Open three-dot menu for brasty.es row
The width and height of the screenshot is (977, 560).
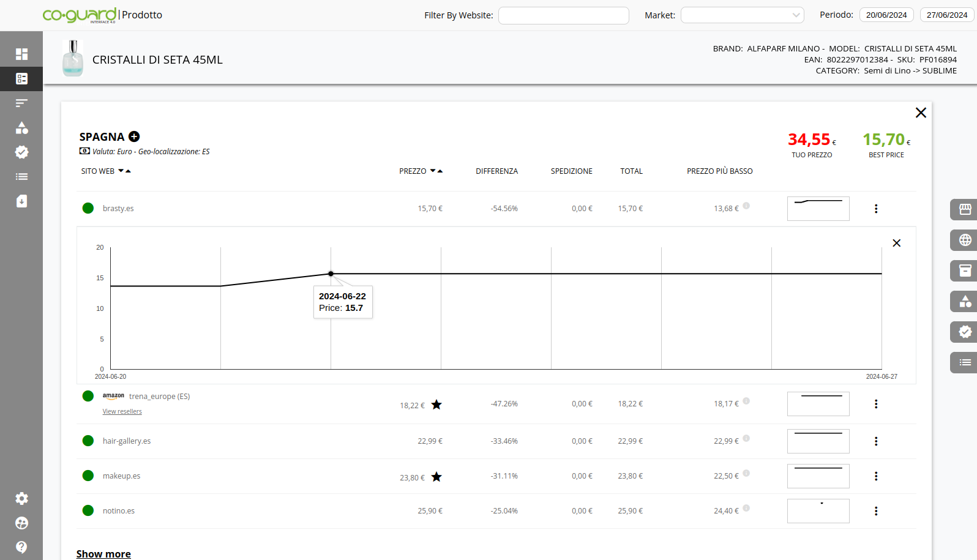[876, 209]
